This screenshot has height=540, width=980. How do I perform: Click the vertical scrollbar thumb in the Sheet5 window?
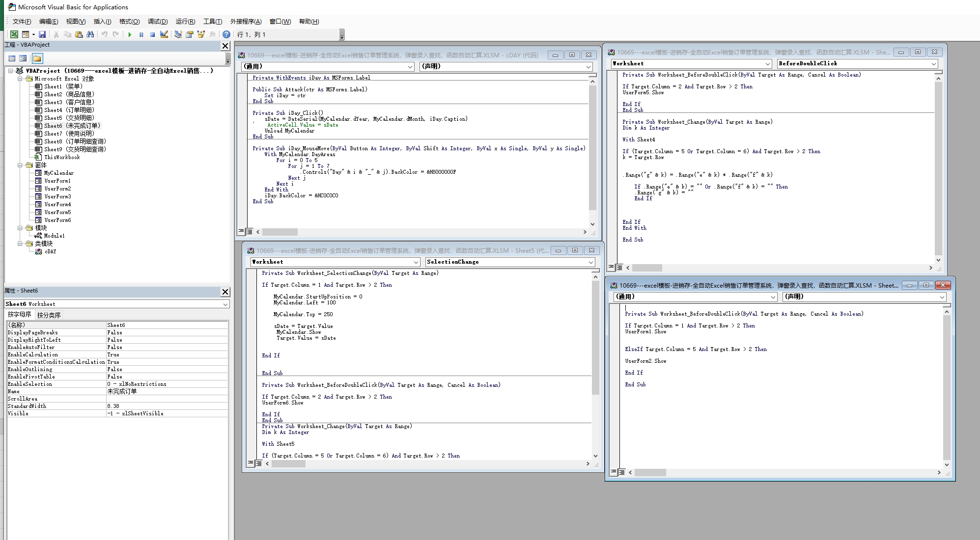[595, 338]
